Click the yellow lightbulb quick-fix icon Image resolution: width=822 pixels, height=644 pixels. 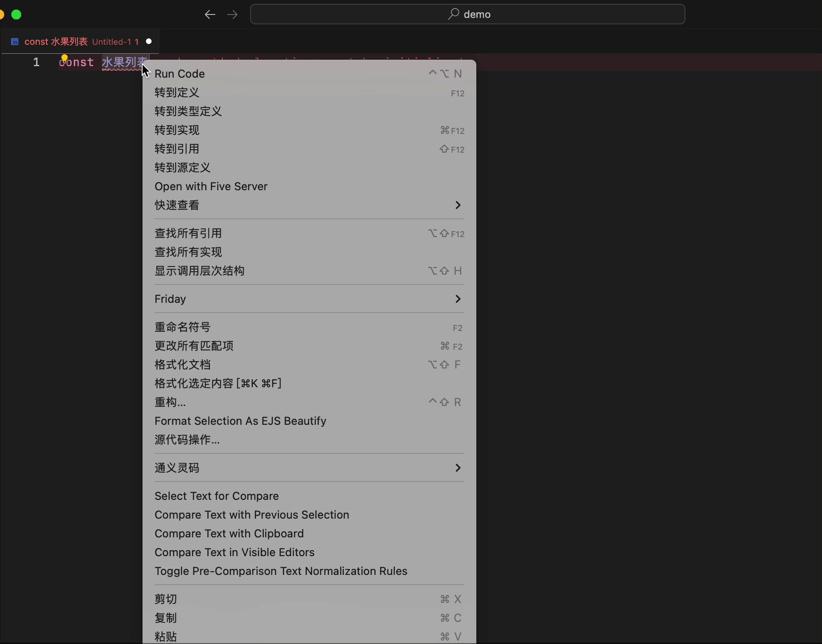click(64, 58)
